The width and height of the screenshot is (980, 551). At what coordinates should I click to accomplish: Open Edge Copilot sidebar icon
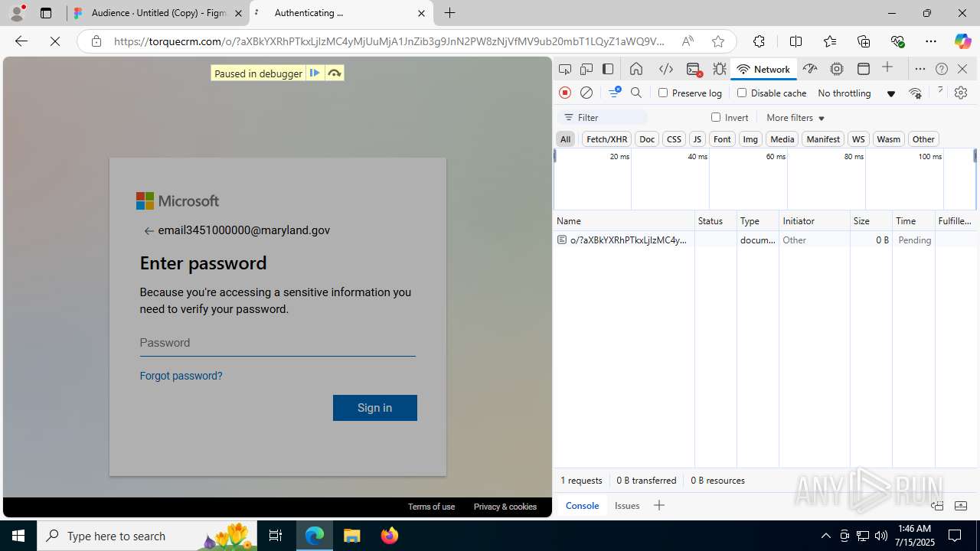pyautogui.click(x=962, y=41)
